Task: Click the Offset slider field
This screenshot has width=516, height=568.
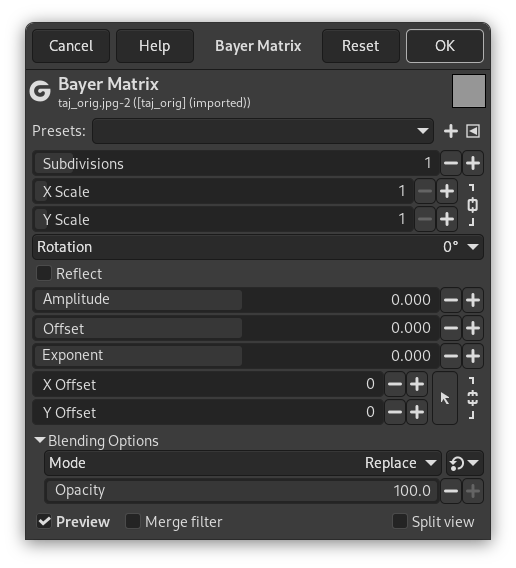Action: coord(236,328)
